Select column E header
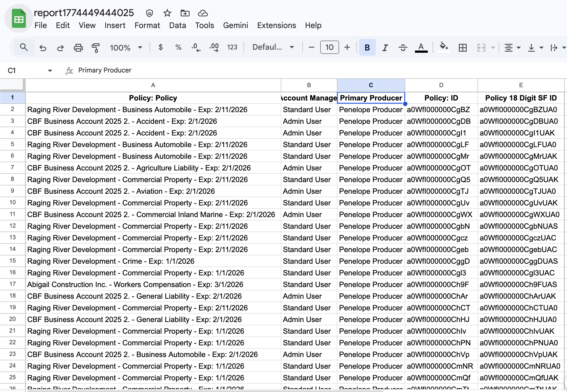This screenshot has width=567, height=392. 521,85
